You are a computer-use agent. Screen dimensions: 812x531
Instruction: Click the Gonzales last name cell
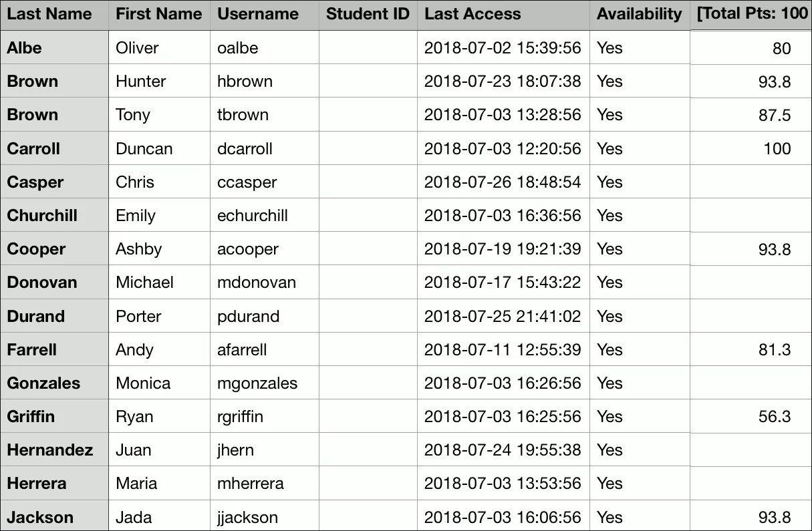click(43, 383)
